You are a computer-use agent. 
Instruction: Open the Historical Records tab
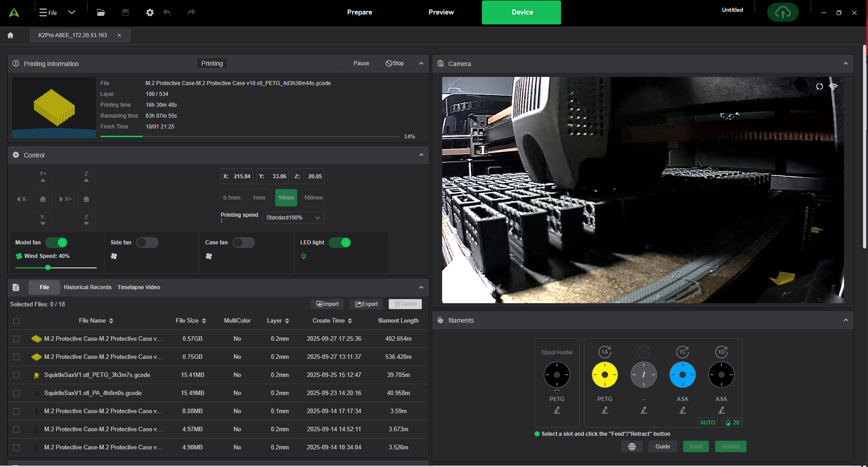[x=87, y=287]
